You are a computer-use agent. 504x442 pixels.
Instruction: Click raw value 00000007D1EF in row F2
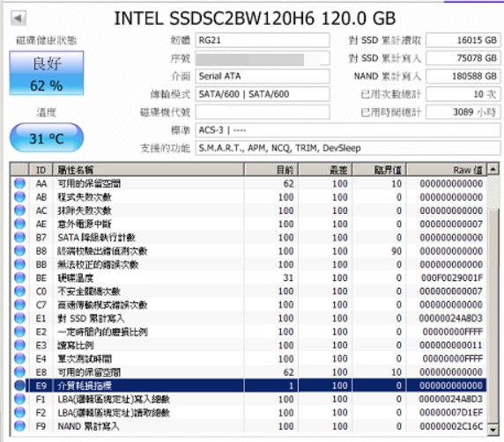[451, 413]
